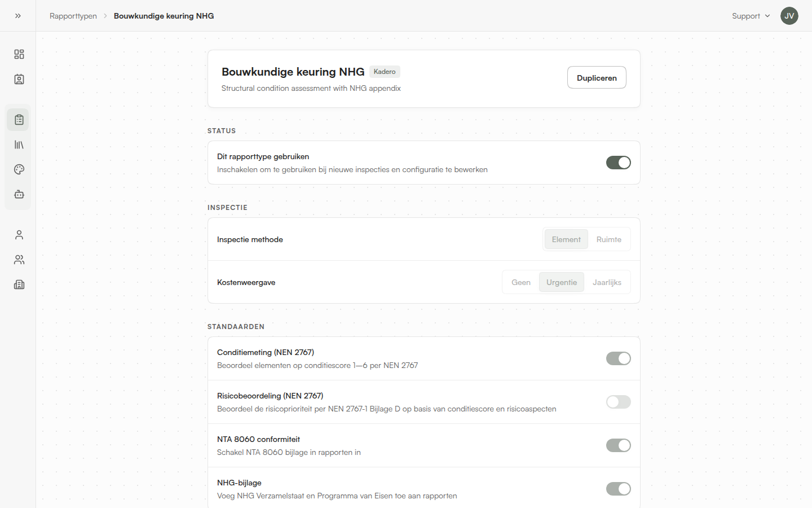812x508 pixels.
Task: Toggle Conditiemeting (NEN 2767) switch
Action: click(x=618, y=358)
